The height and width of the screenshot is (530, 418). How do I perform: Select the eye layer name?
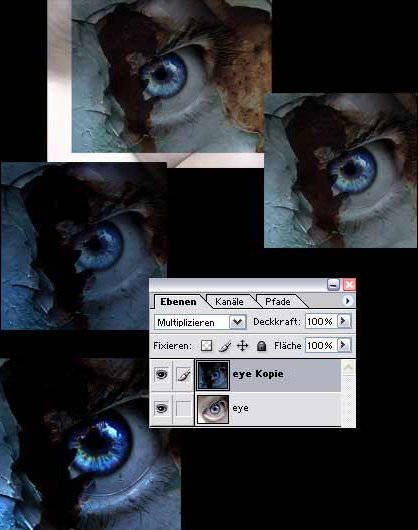[x=240, y=408]
